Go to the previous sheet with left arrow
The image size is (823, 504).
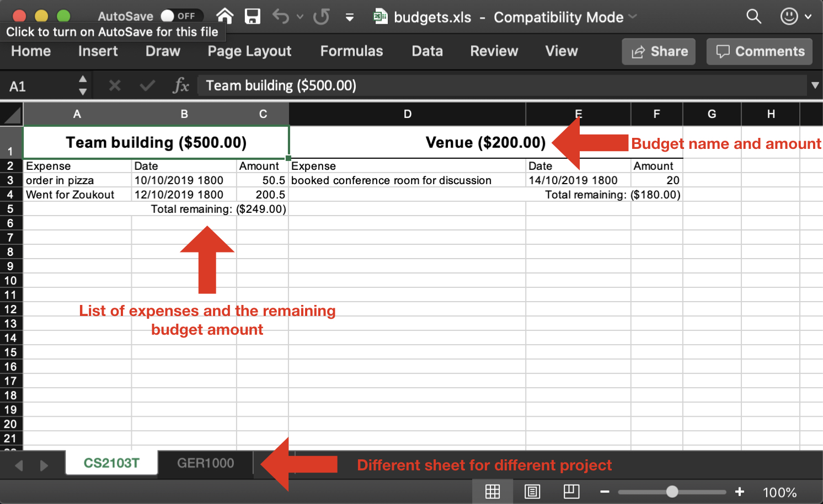coord(19,465)
